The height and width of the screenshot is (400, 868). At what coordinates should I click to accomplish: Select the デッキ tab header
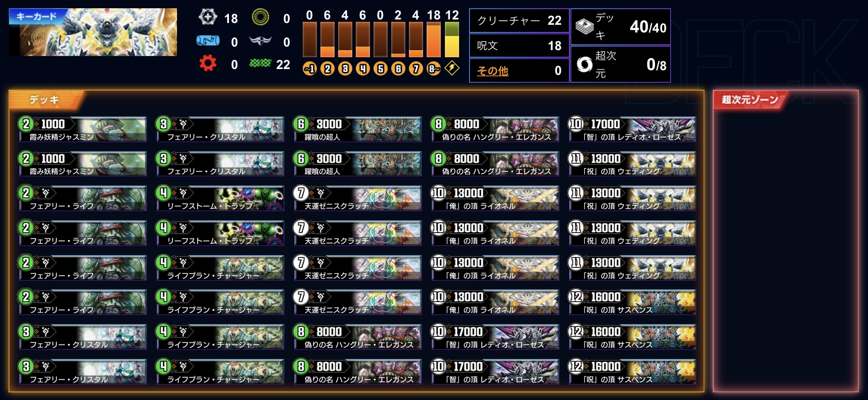click(x=47, y=100)
